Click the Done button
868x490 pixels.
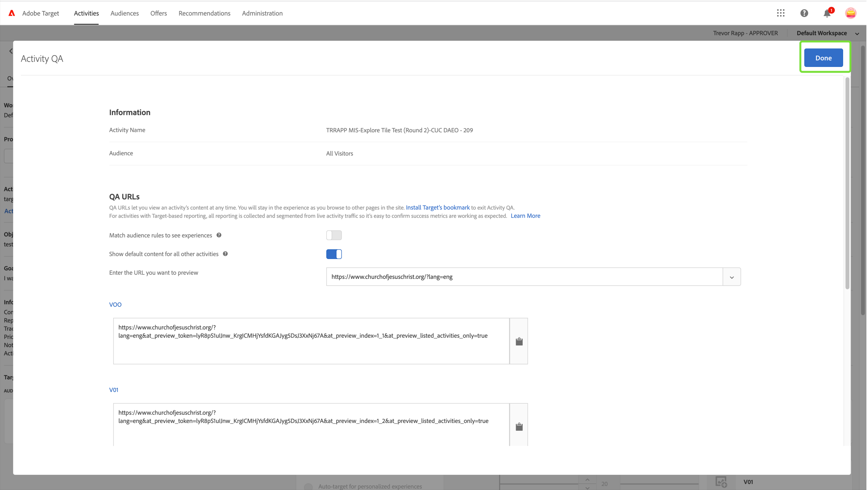824,58
